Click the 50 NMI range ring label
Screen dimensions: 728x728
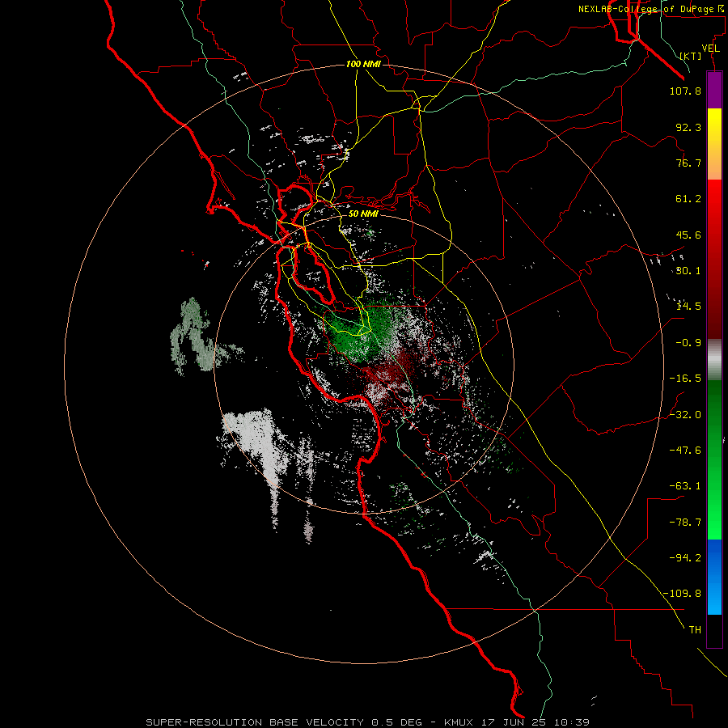click(363, 214)
